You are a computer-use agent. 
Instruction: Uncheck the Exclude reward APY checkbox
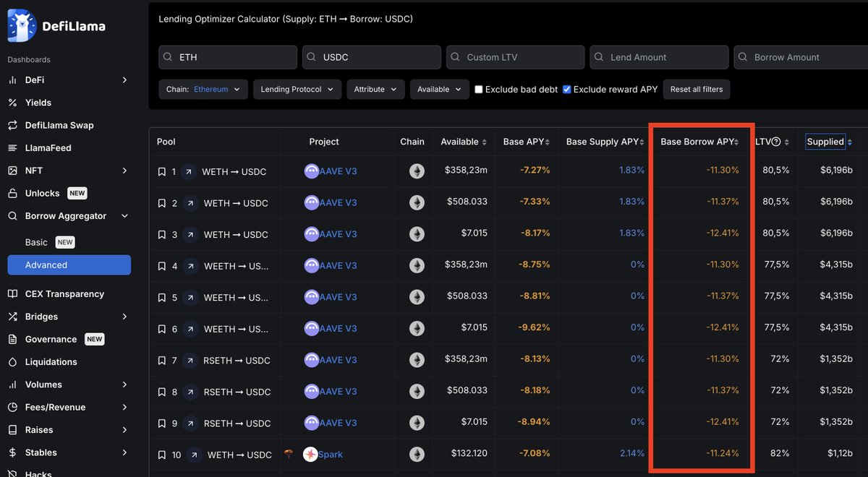coord(567,90)
